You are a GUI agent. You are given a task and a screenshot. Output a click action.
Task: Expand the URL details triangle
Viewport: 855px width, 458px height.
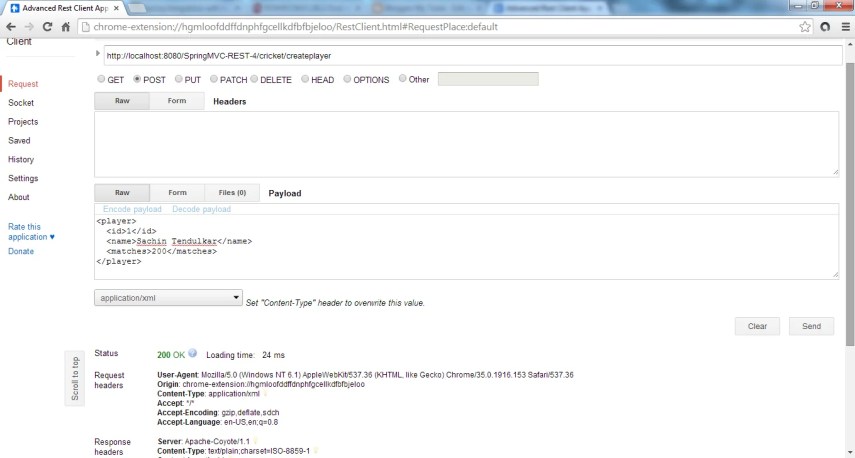pos(98,53)
